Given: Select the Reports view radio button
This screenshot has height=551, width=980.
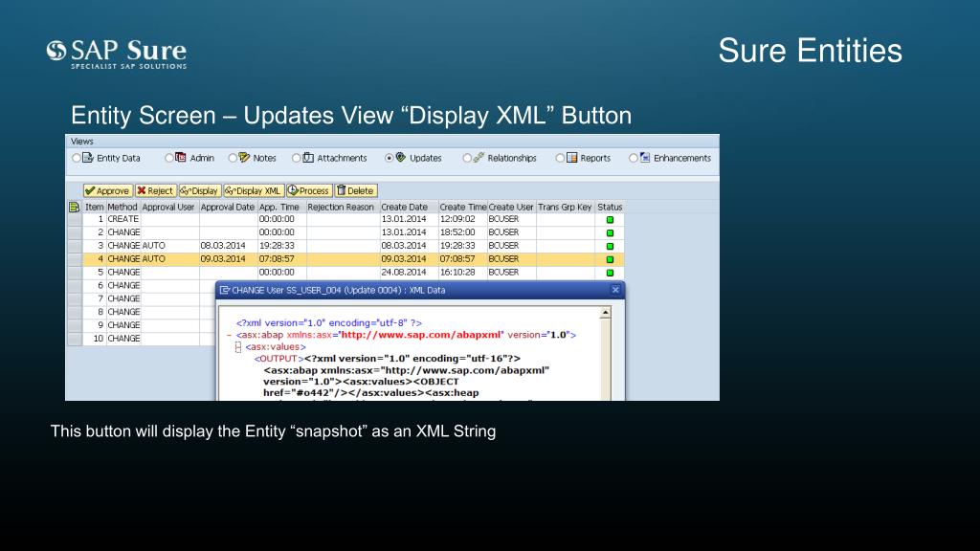Looking at the screenshot, I should coord(560,158).
